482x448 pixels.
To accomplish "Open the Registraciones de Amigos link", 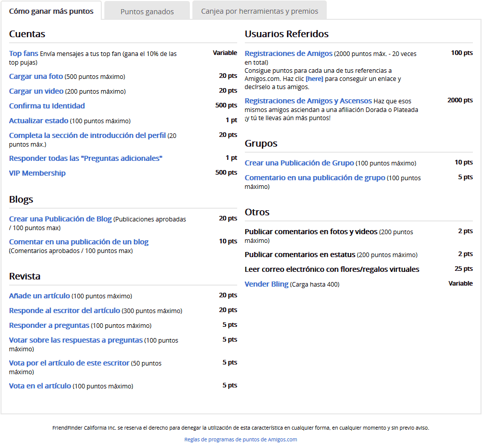I will click(289, 53).
